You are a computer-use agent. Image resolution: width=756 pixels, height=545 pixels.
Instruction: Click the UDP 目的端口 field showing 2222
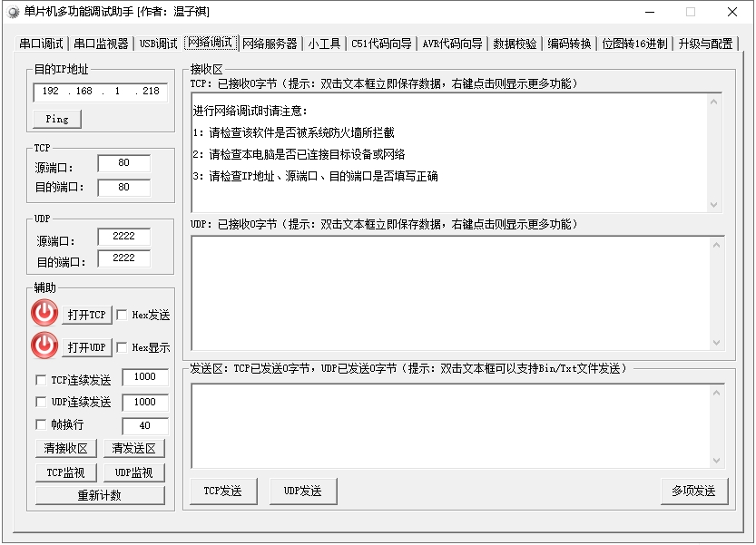click(124, 258)
